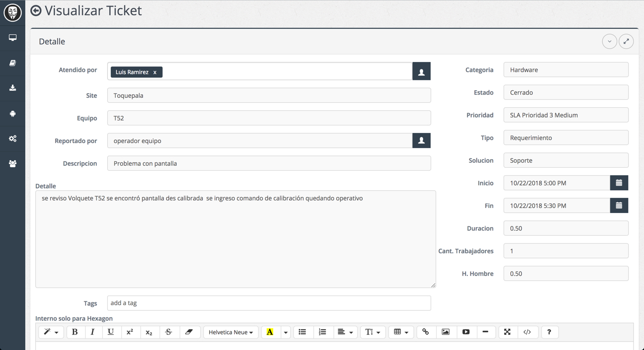The height and width of the screenshot is (350, 644).
Task: Click the Site field showing Toquepala
Action: 269,95
